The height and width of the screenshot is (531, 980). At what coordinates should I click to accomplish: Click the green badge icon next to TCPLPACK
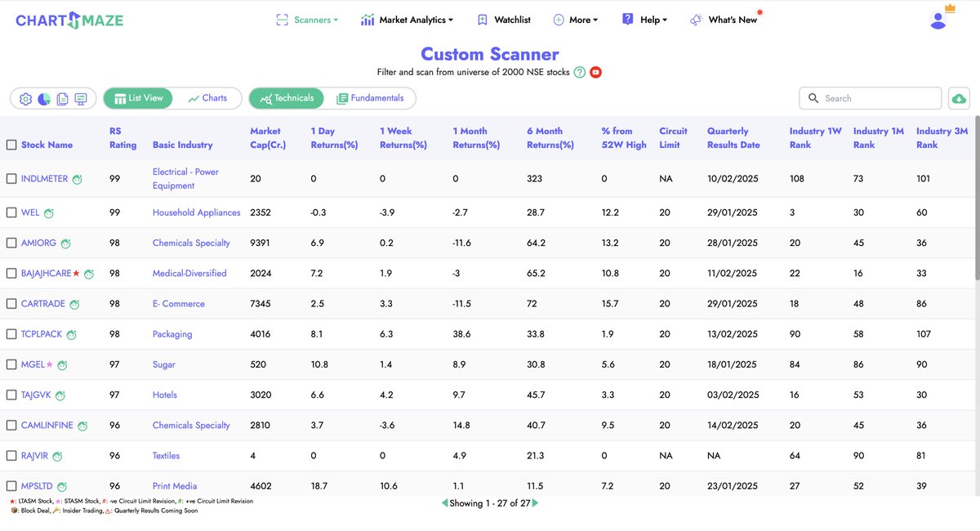(x=71, y=334)
